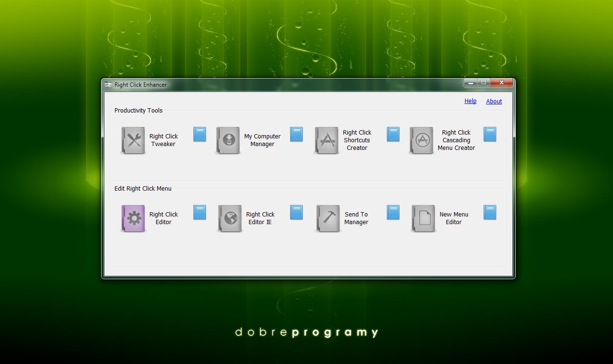
Task: Close the Right Click Enhancer window
Action: (x=501, y=83)
